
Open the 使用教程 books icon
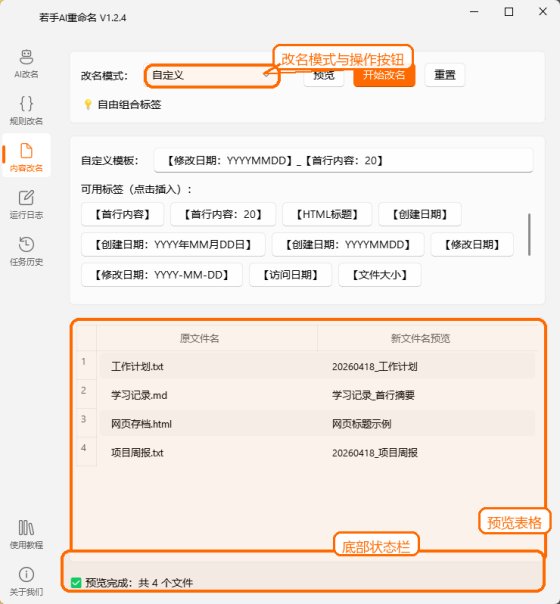point(26,528)
